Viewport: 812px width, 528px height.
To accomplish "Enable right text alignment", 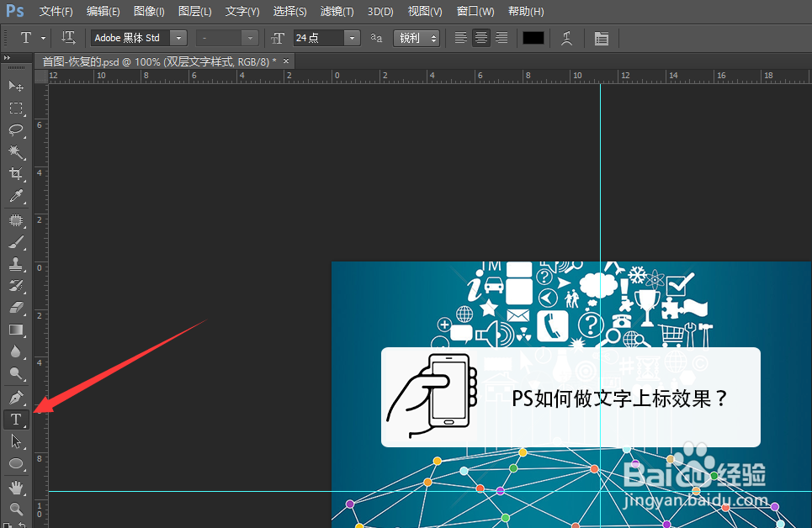I will pos(502,38).
